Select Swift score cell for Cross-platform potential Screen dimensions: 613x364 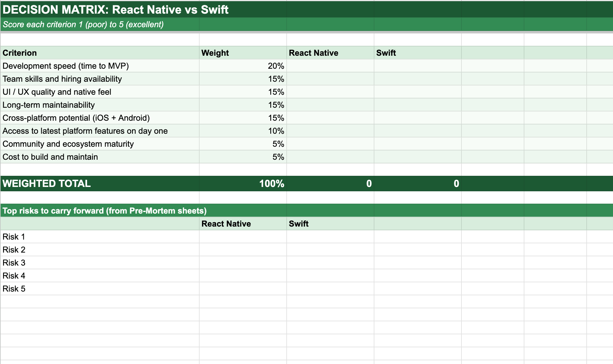418,118
